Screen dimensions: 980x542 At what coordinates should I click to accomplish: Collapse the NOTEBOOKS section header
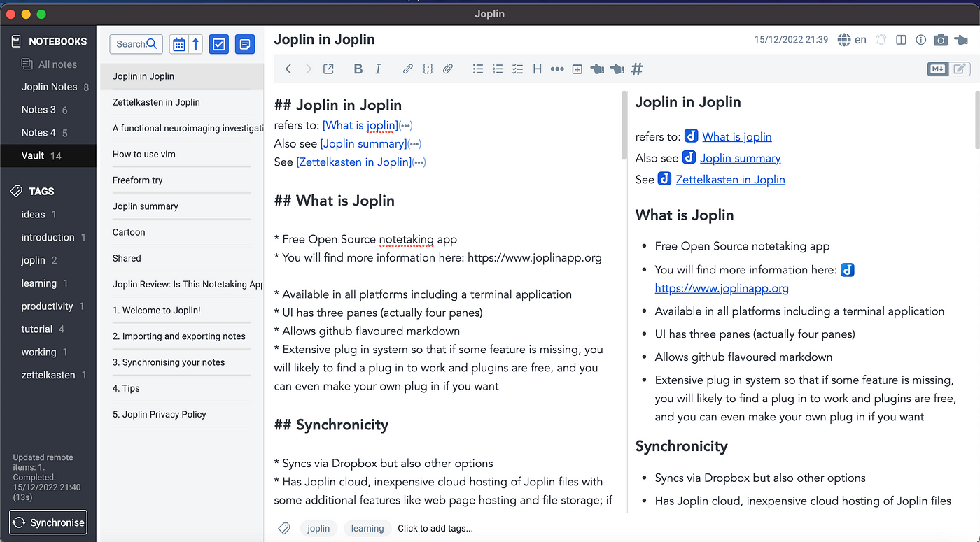coord(48,41)
